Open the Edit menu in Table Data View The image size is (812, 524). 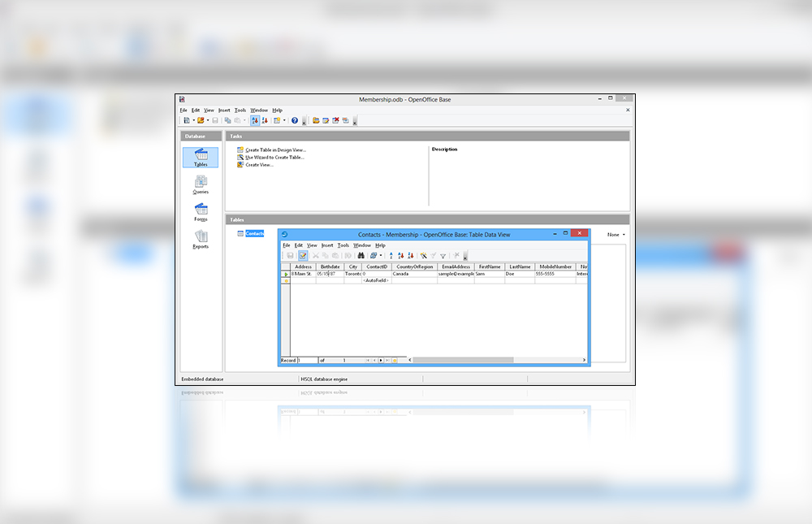coord(299,245)
